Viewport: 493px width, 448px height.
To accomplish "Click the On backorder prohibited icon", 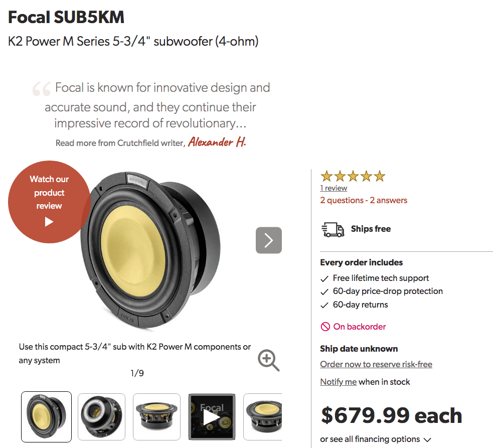I will (x=325, y=327).
